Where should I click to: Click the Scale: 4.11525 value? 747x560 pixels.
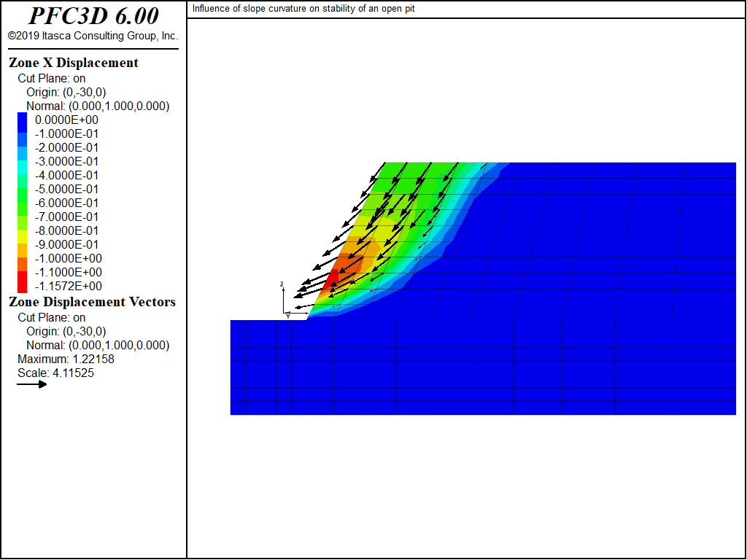pos(55,373)
